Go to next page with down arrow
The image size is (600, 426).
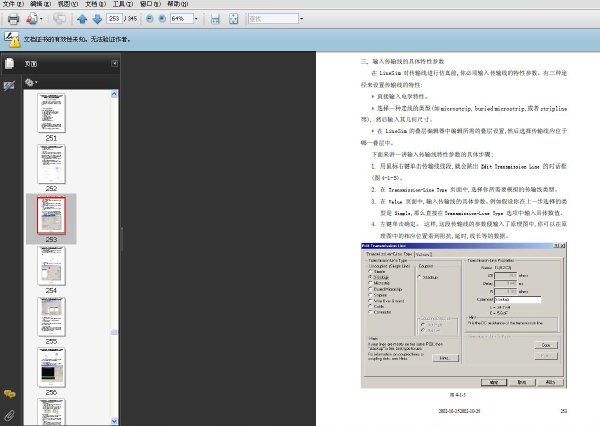97,19
